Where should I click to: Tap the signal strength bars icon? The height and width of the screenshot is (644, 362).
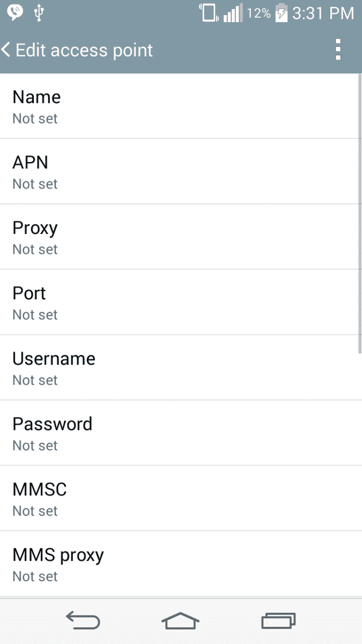pos(232,13)
